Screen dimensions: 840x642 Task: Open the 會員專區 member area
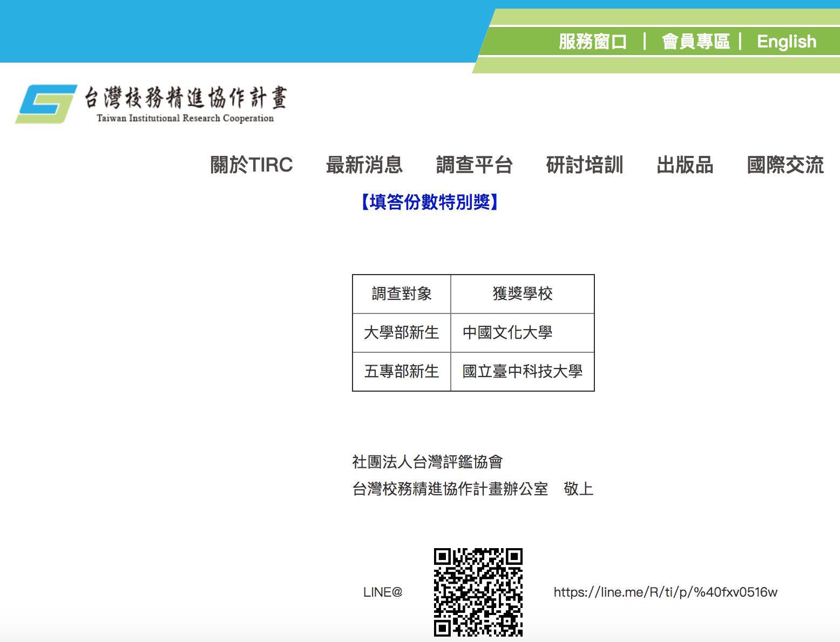click(695, 42)
